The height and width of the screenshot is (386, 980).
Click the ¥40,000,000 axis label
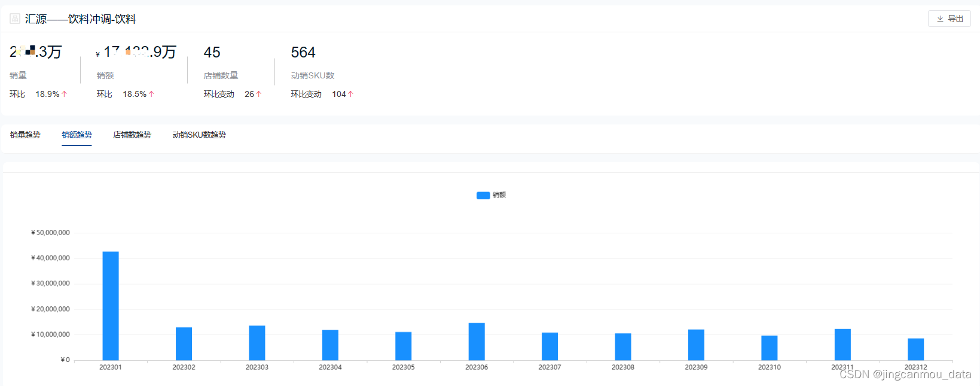(x=50, y=258)
